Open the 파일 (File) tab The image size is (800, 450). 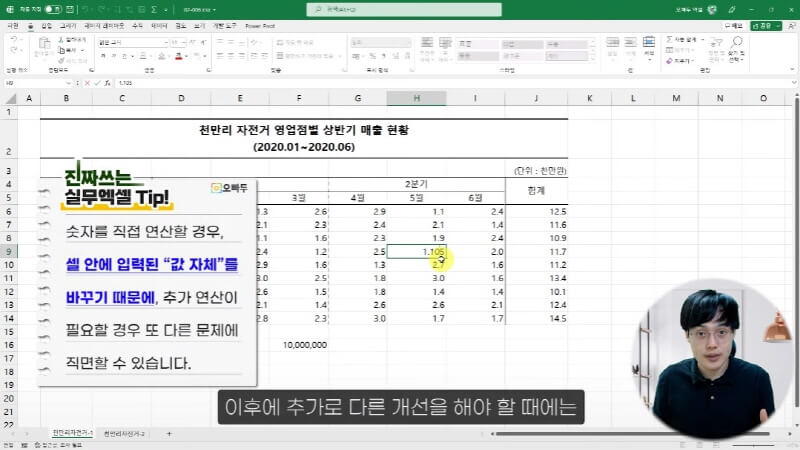point(13,26)
